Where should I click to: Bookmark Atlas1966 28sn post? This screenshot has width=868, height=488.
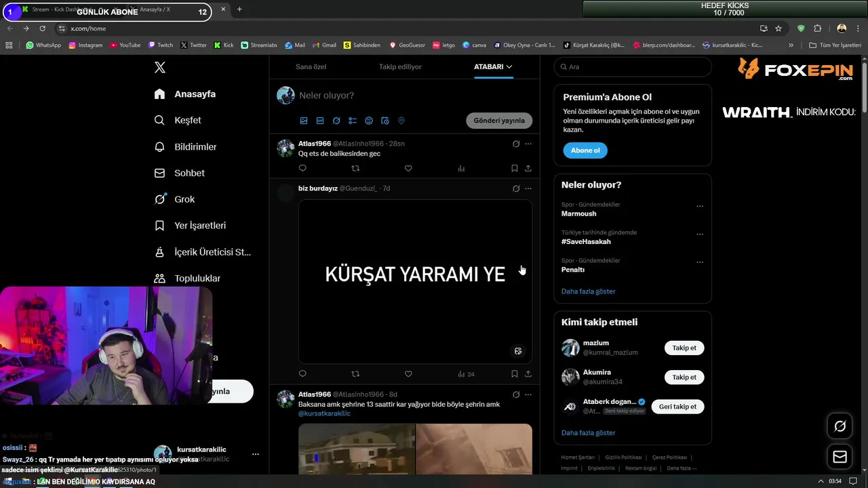(x=515, y=168)
